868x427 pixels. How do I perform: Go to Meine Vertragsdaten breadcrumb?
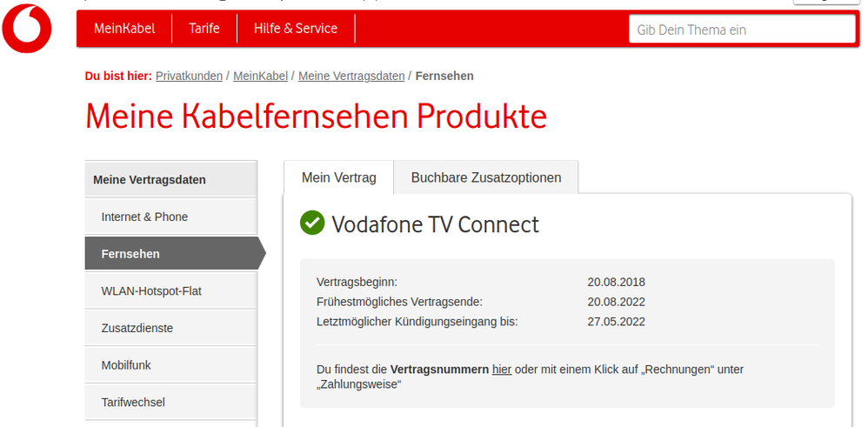point(351,76)
